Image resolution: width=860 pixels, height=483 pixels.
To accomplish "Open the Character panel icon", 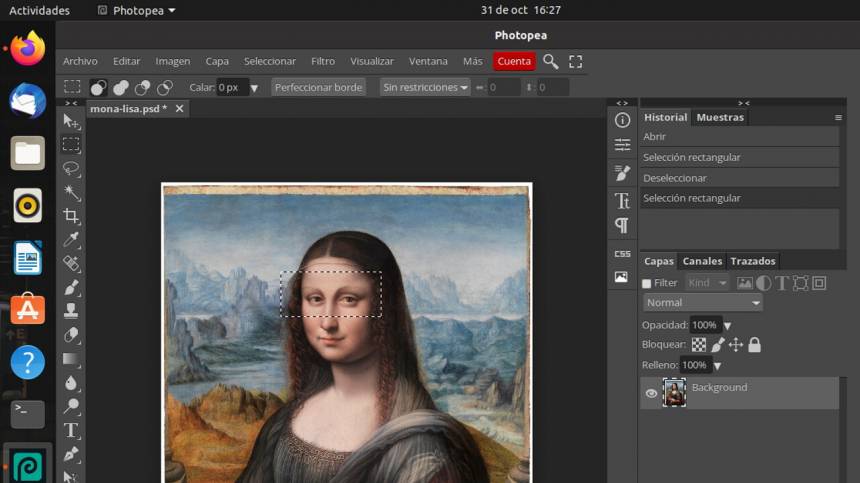I will click(622, 201).
